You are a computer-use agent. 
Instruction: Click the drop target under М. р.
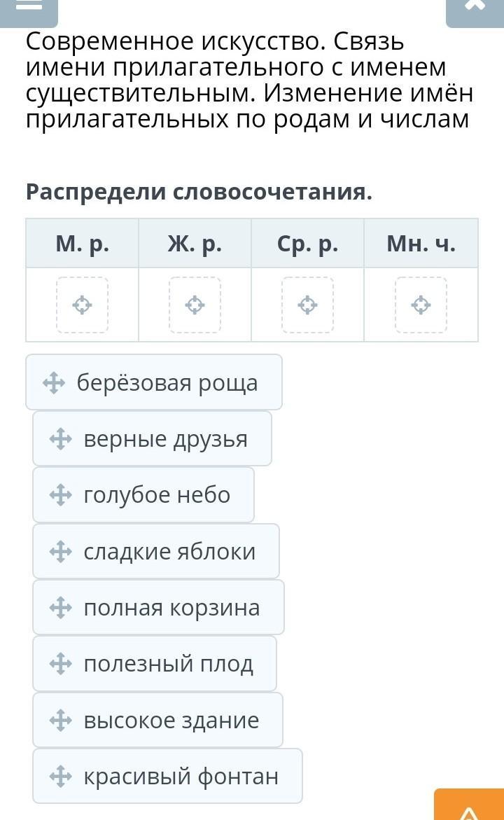pyautogui.click(x=83, y=305)
